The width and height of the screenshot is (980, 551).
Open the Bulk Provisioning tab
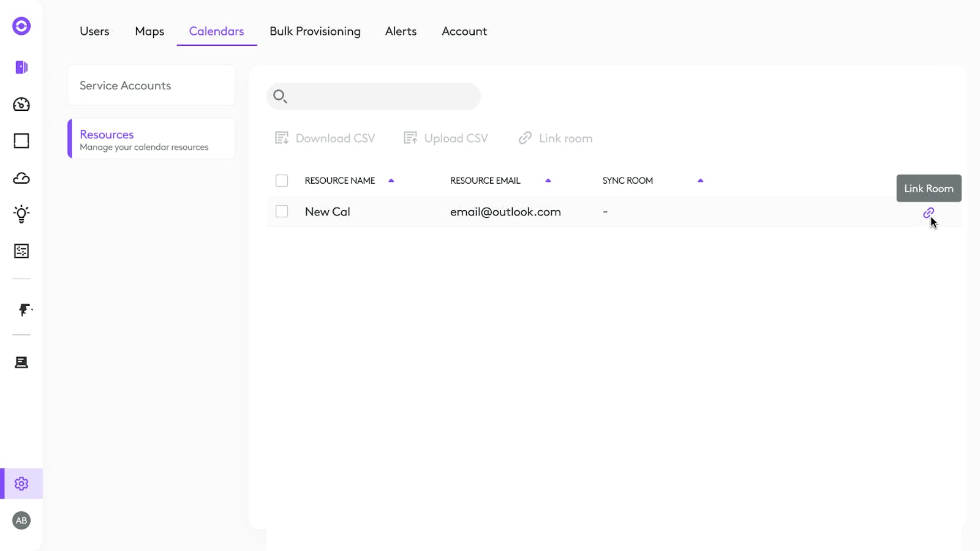click(x=315, y=31)
